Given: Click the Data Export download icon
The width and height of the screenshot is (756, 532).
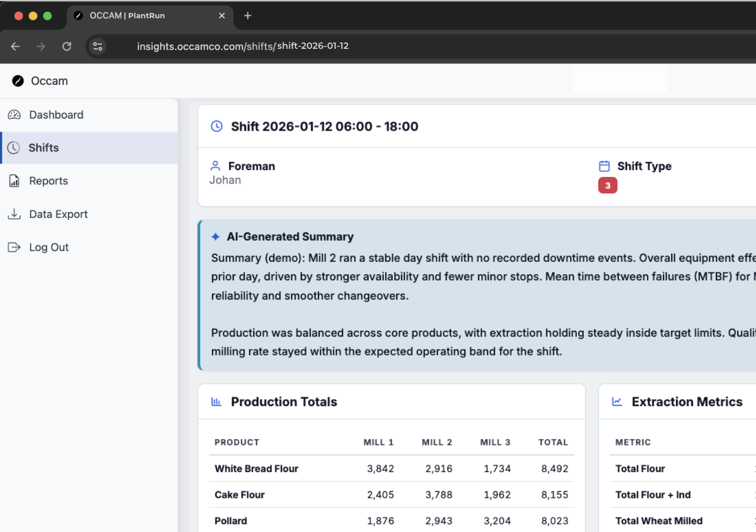Looking at the screenshot, I should (14, 214).
